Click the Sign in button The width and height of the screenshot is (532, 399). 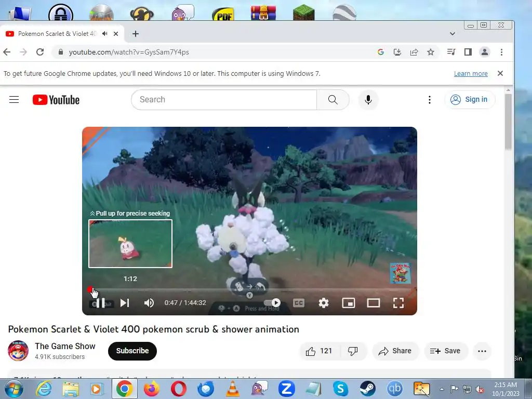(x=470, y=99)
